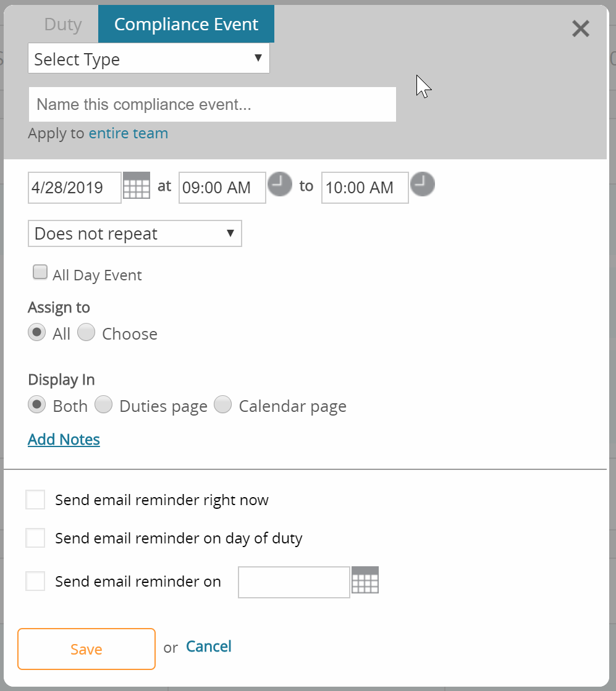Open the Select Type dropdown
This screenshot has height=691, width=616.
[149, 58]
